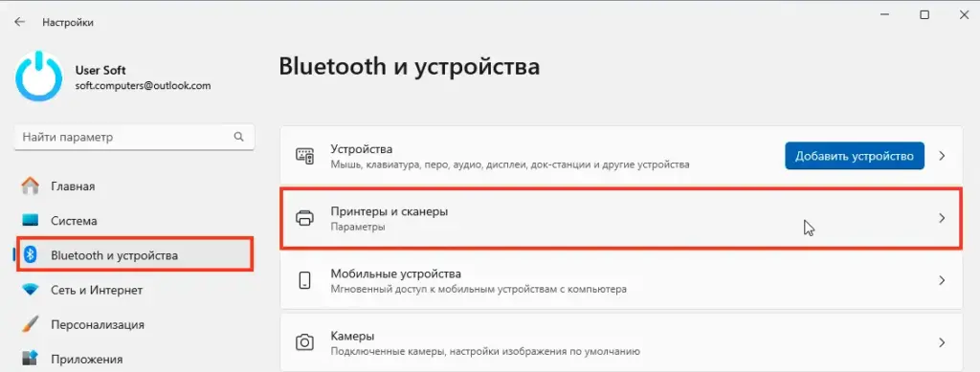The image size is (980, 372).
Task: Click the camera icon in Камеры row
Action: pos(304,342)
